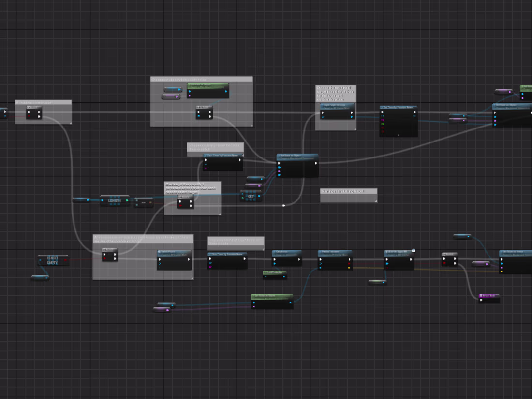Viewport: 532px width, 399px height.
Task: Click the exec output pin on the top-left Branch node
Action: tap(39, 112)
